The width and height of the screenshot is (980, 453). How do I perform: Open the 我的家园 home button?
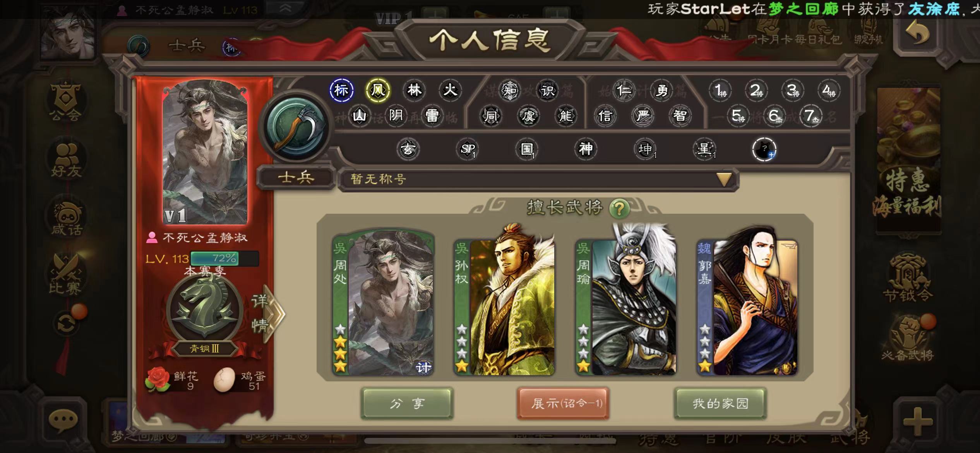tap(720, 403)
